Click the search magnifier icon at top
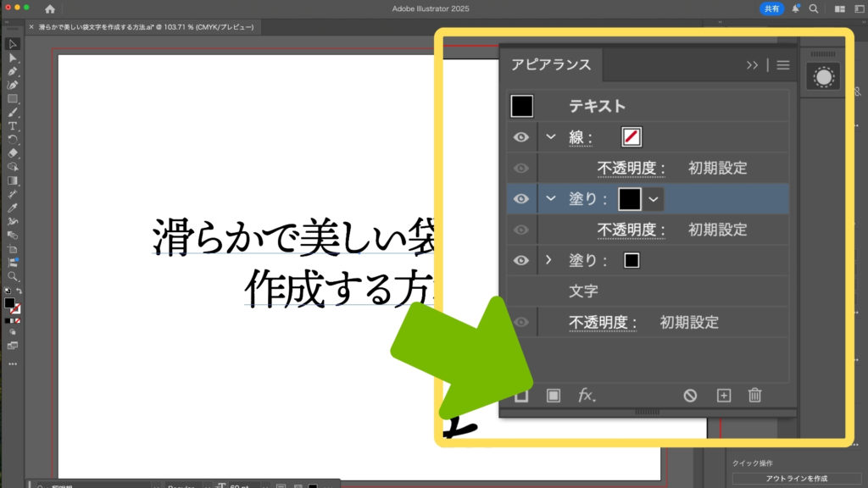The height and width of the screenshot is (488, 868). tap(814, 8)
